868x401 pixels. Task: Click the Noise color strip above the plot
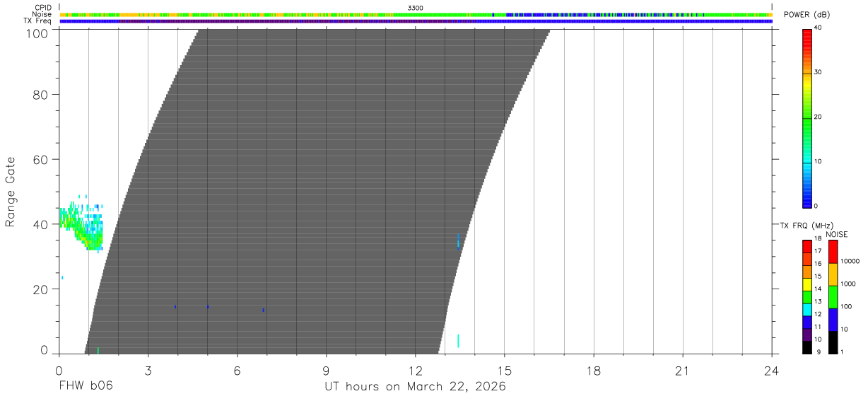pyautogui.click(x=416, y=14)
